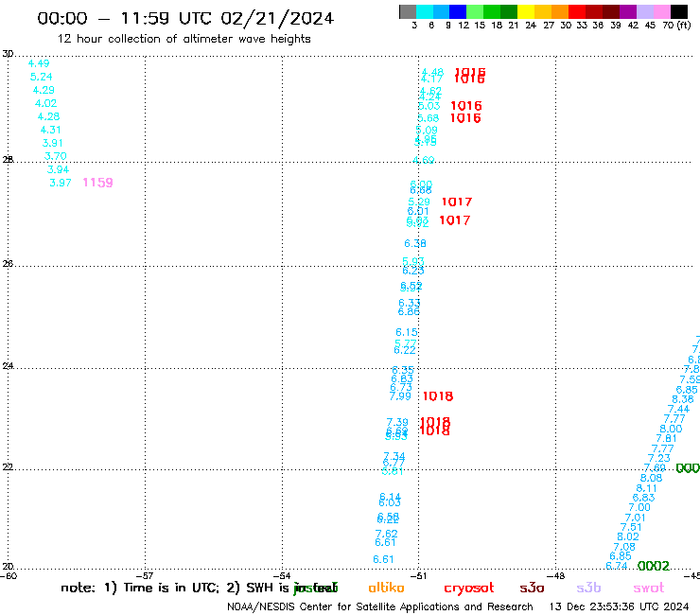Click the wave height 7.39
Viewport: 700px width, 615px height.
coord(397,422)
